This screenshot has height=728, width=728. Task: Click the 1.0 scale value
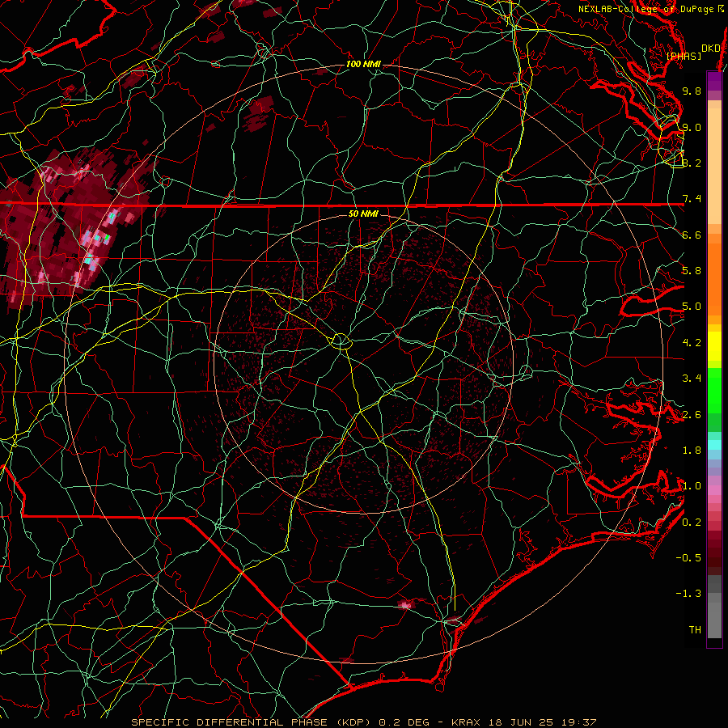coord(692,486)
